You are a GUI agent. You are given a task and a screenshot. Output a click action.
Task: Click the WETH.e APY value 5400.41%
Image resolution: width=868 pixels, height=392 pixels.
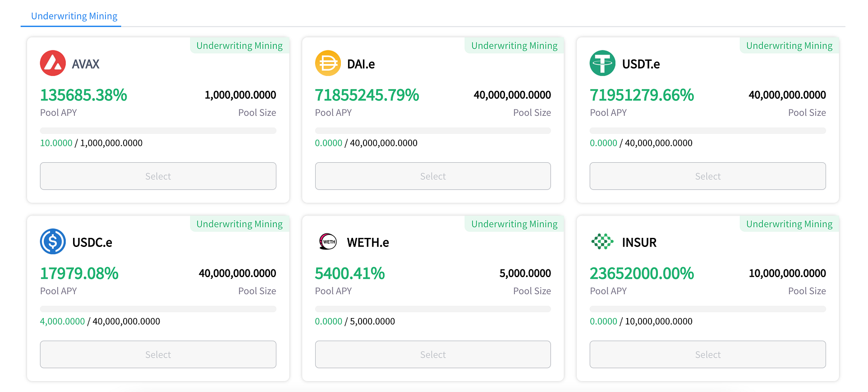[x=350, y=273]
